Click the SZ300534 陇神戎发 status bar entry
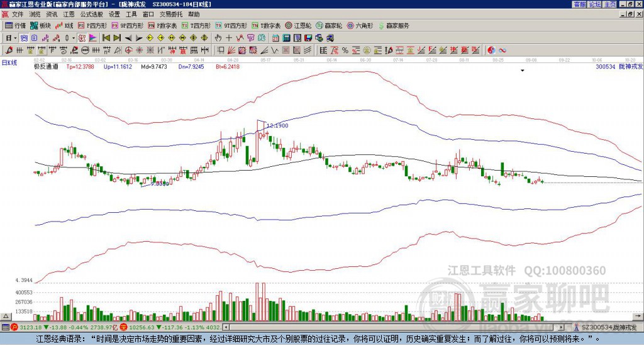644x345 pixels. tap(606, 327)
